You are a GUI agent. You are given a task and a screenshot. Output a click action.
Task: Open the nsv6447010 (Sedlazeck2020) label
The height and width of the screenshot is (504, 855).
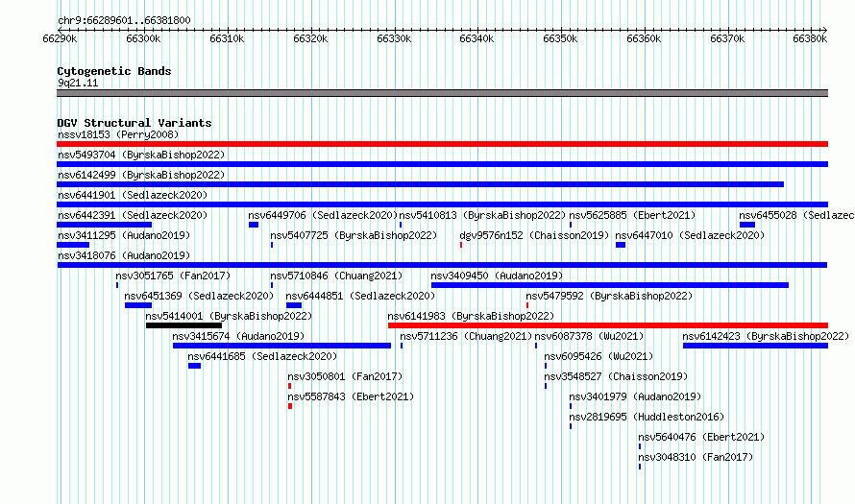coord(690,235)
